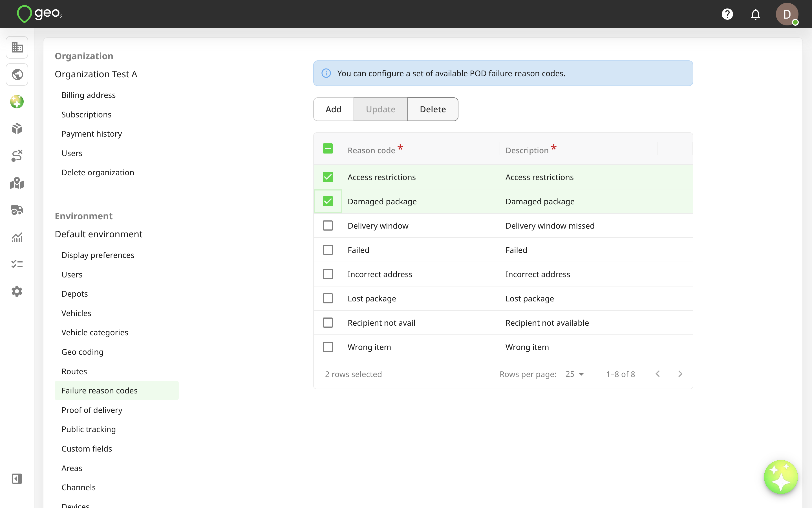Select the green sparkle globe sidebar icon
812x508 pixels.
[x=17, y=102]
